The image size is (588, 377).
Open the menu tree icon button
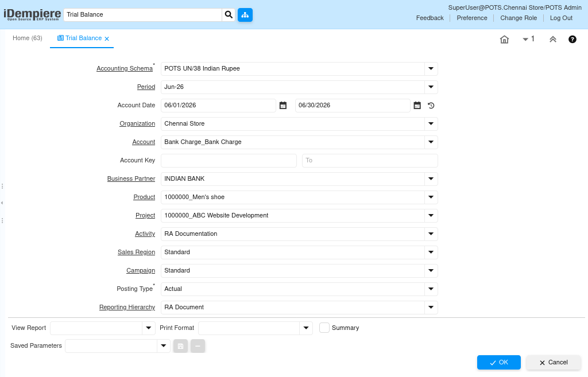click(245, 14)
